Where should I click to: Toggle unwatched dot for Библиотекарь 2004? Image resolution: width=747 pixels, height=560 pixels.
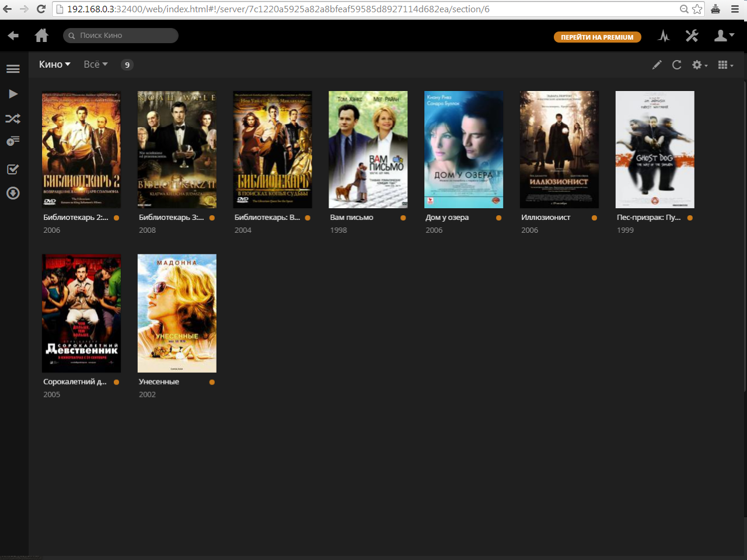pyautogui.click(x=308, y=218)
